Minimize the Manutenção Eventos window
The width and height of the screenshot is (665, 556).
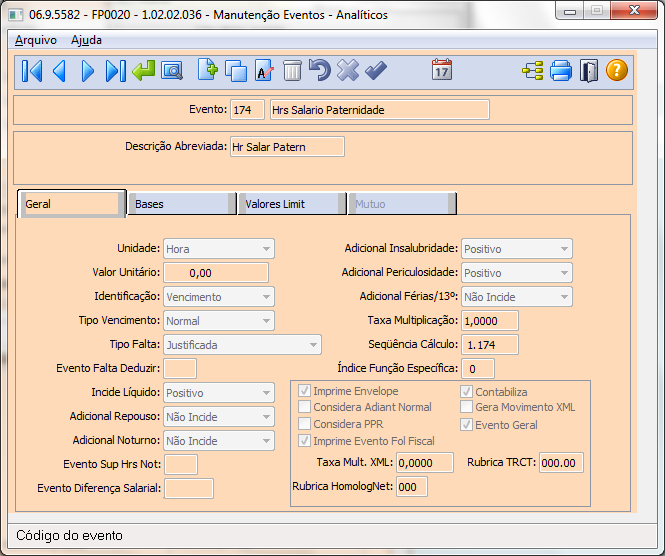tap(570, 11)
